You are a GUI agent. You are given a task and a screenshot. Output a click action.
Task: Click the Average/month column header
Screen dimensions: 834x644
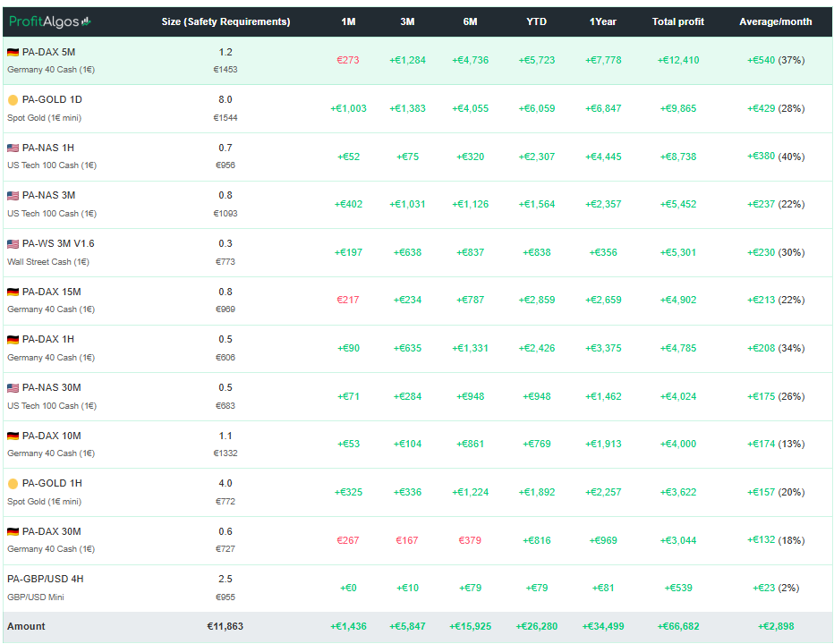775,21
